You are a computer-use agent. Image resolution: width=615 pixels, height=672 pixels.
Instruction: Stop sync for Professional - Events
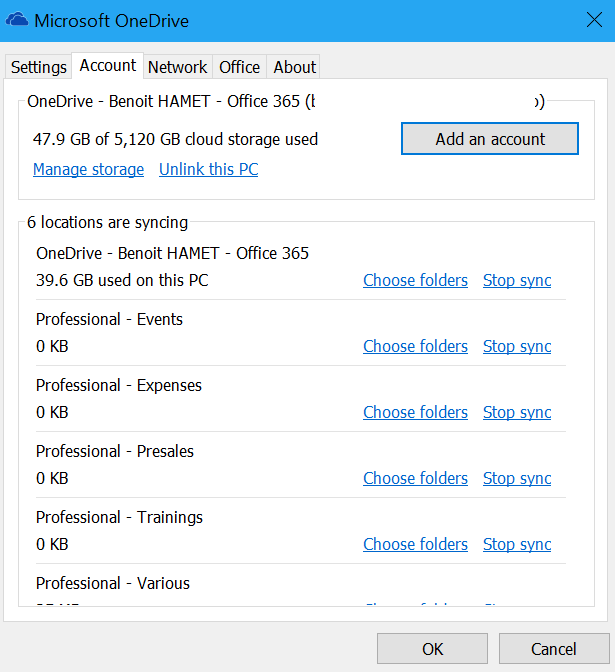coord(517,346)
